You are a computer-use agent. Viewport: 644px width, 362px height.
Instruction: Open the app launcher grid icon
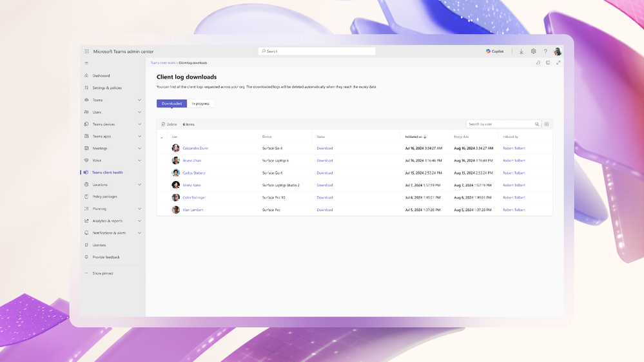point(86,52)
